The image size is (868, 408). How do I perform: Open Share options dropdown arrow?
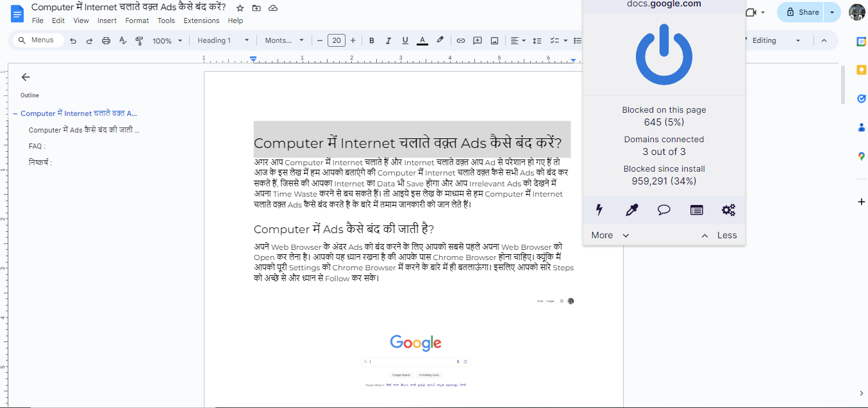point(832,12)
